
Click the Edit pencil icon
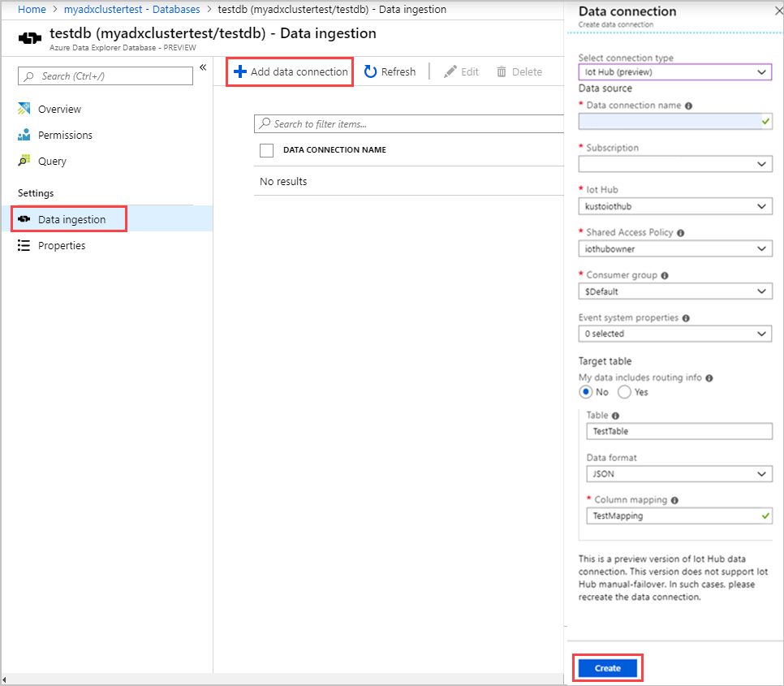450,71
